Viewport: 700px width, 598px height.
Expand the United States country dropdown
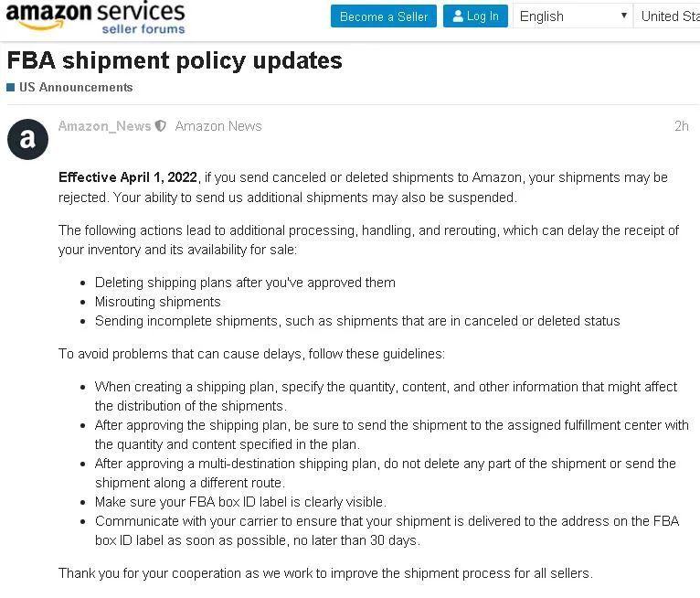[x=669, y=16]
